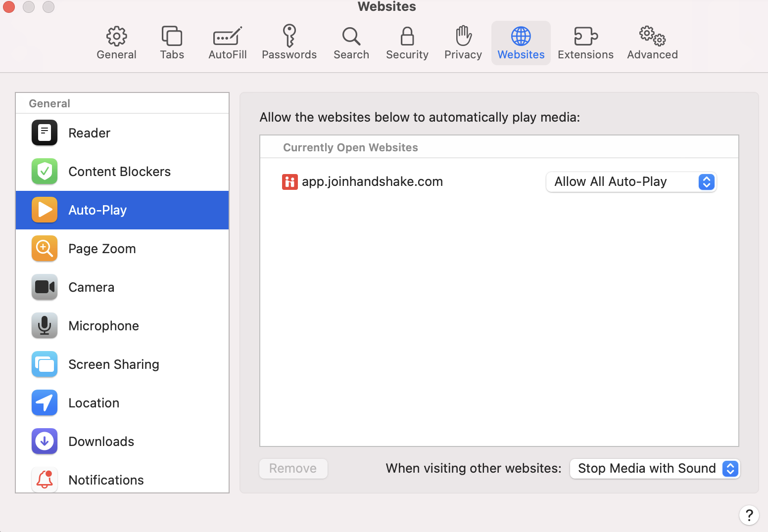The width and height of the screenshot is (768, 532).
Task: Click the Currently Open Websites header
Action: pos(350,147)
